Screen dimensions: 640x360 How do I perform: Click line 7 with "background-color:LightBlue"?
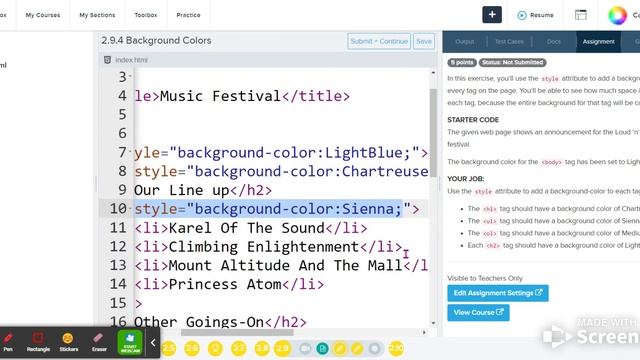point(281,153)
